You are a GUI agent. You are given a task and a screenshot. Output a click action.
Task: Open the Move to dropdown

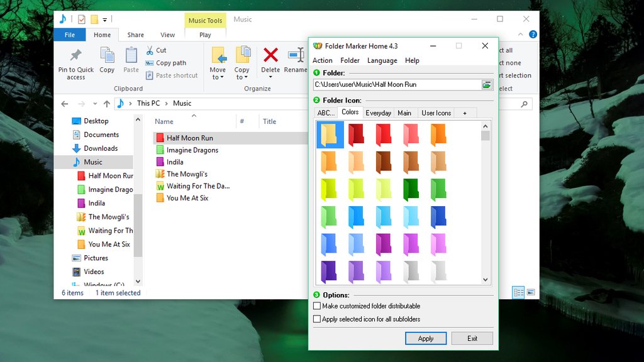pyautogui.click(x=218, y=74)
